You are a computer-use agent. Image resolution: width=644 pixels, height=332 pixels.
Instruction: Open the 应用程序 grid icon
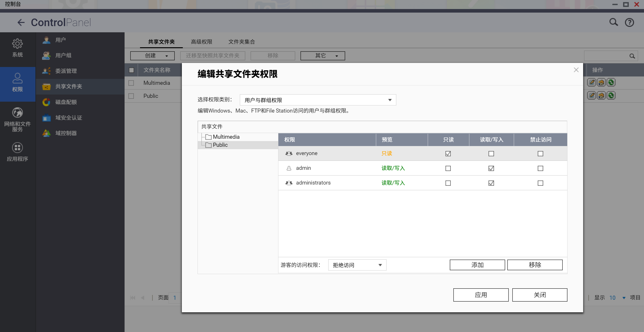pos(17,148)
